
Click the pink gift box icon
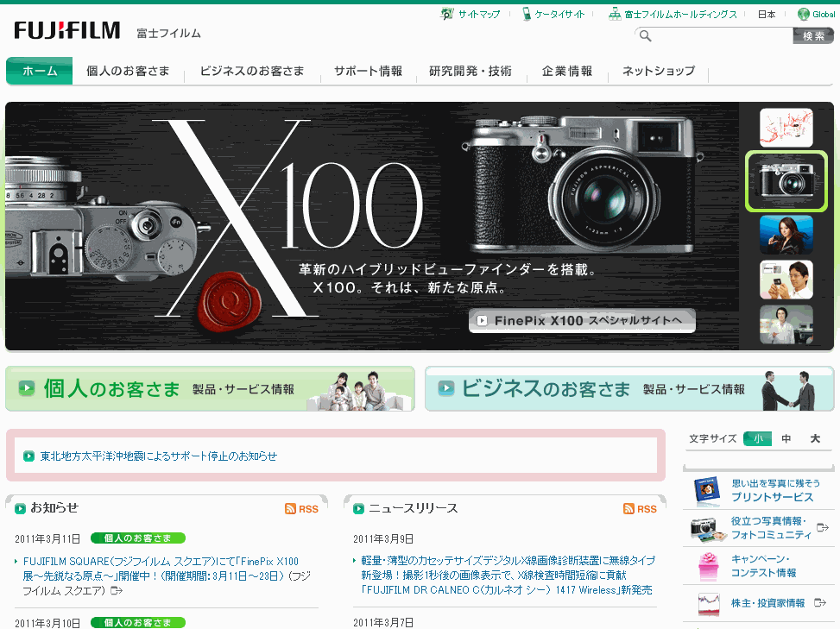(708, 567)
